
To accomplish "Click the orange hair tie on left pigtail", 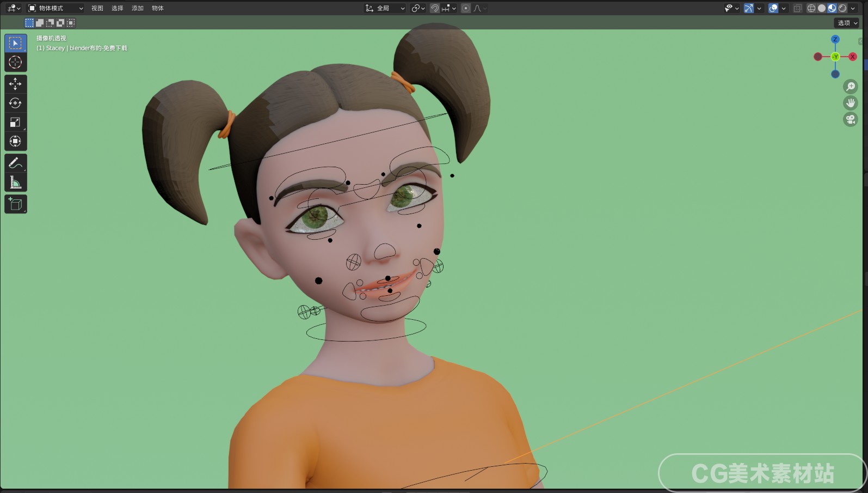I will coord(227,125).
